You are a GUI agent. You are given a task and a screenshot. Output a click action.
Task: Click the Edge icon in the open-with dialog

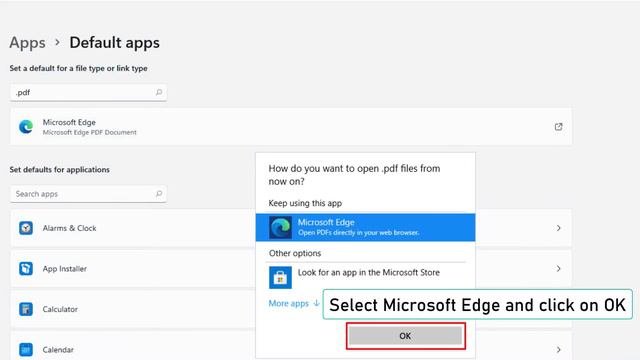280,227
